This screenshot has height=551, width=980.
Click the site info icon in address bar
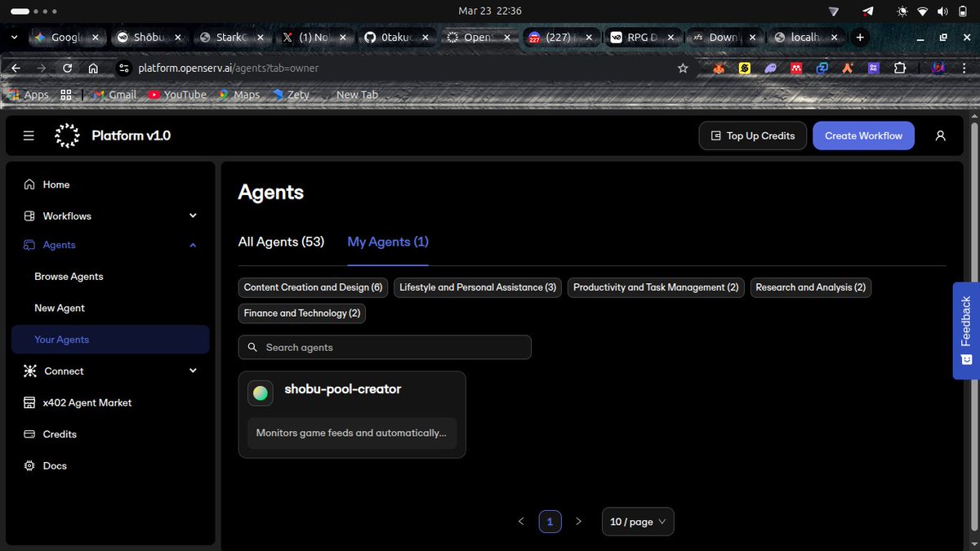pyautogui.click(x=123, y=68)
